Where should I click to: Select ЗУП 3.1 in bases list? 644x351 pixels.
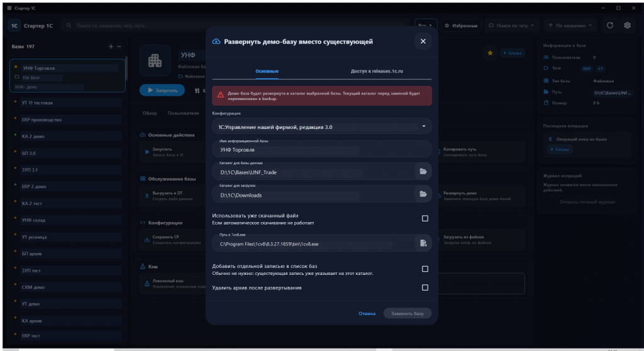(67, 170)
